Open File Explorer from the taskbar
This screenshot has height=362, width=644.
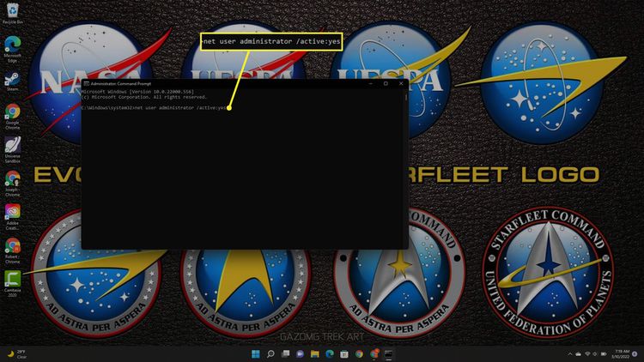pyautogui.click(x=314, y=353)
